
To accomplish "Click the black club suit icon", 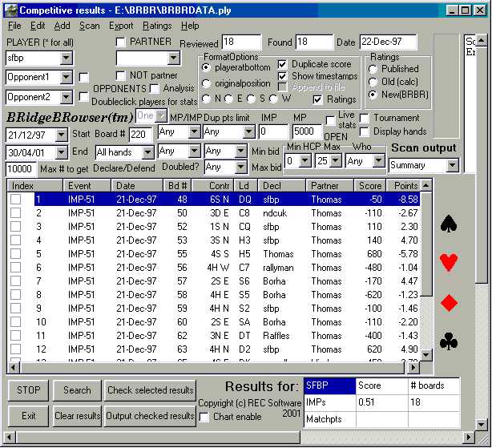I will [x=449, y=341].
